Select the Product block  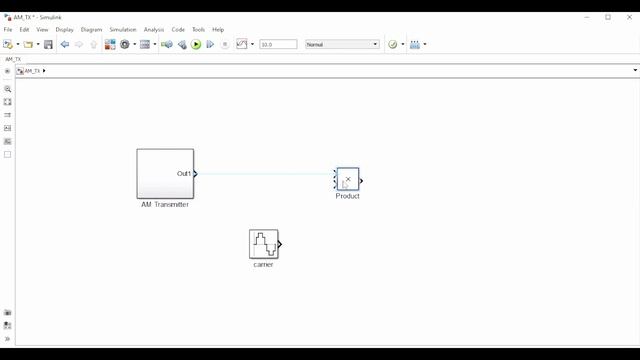click(x=348, y=179)
